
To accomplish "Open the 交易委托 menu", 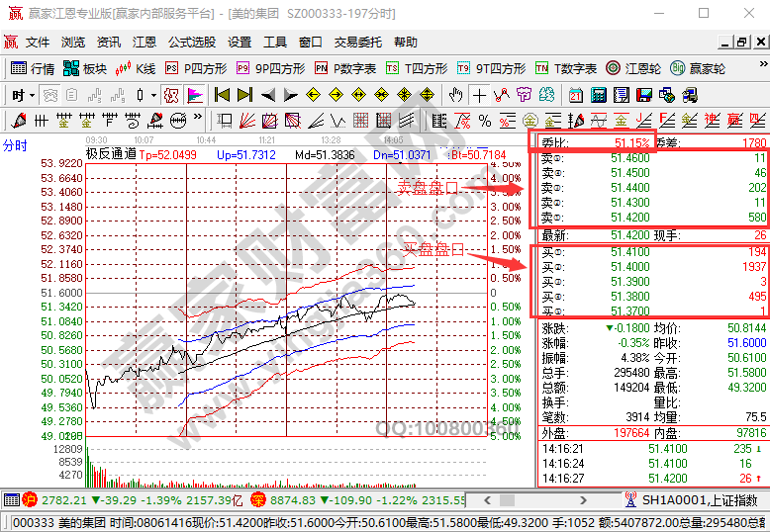I will 357,43.
